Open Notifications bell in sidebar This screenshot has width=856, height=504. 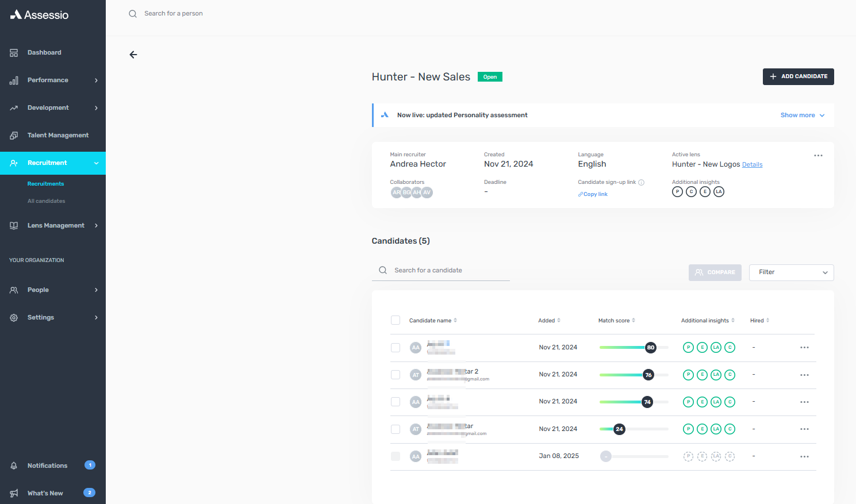(14, 465)
